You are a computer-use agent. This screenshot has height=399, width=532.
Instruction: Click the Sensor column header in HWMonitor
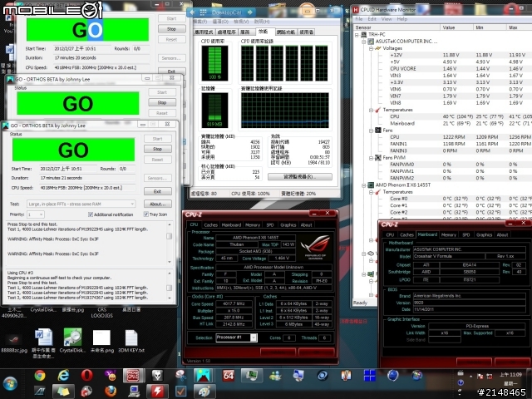click(x=397, y=27)
